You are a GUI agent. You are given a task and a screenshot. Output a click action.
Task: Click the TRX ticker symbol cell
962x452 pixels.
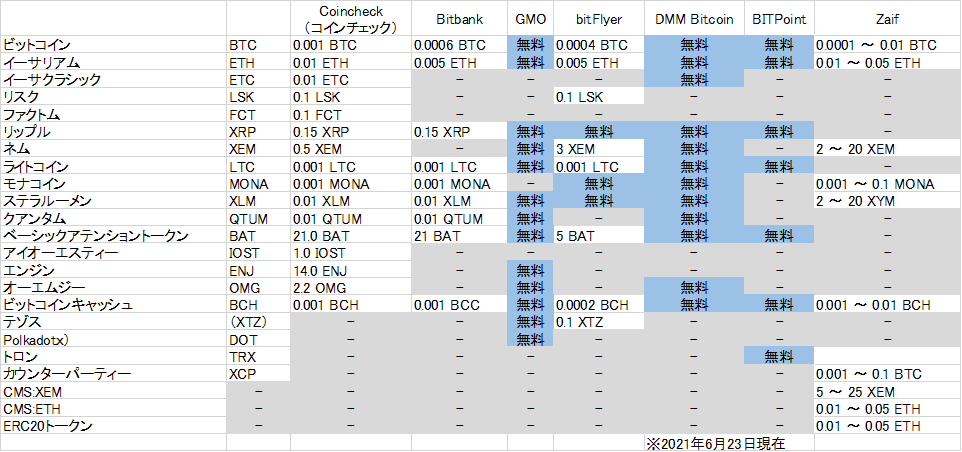point(258,357)
